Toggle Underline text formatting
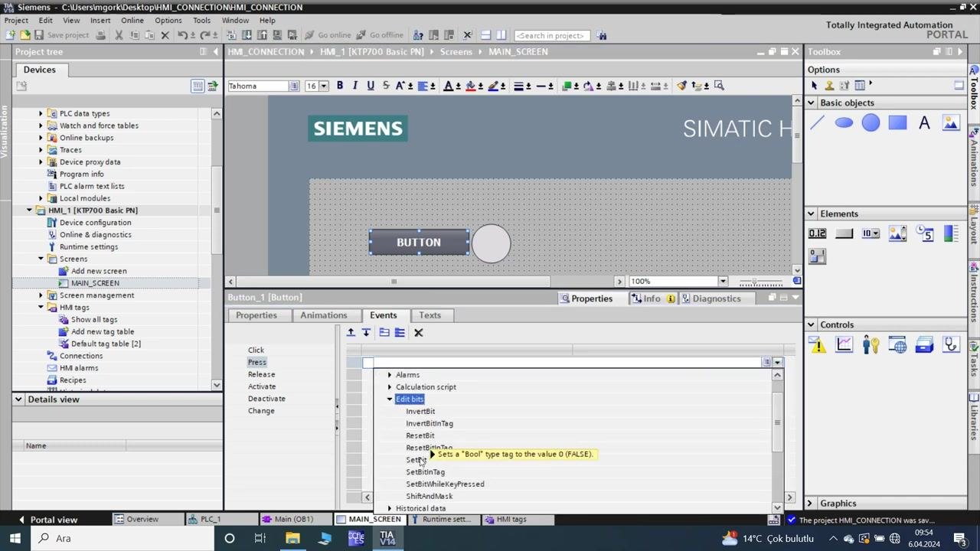This screenshot has width=980, height=551. click(371, 86)
